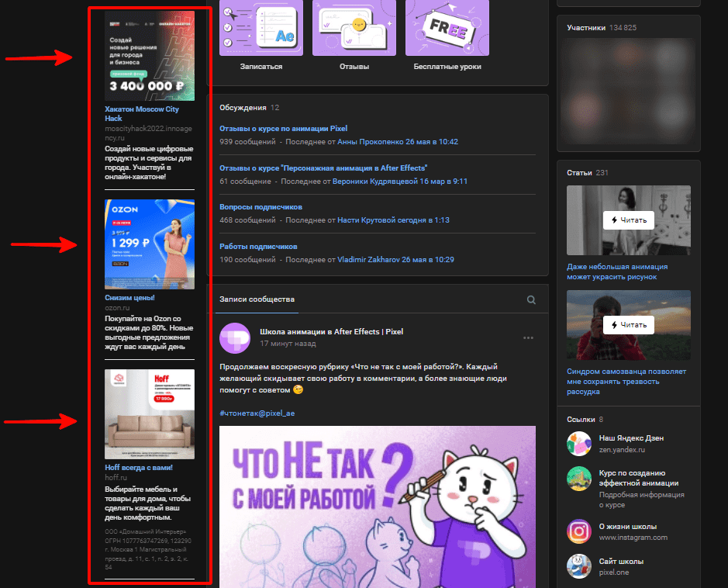Open the Обсуждения section header

[243, 108]
